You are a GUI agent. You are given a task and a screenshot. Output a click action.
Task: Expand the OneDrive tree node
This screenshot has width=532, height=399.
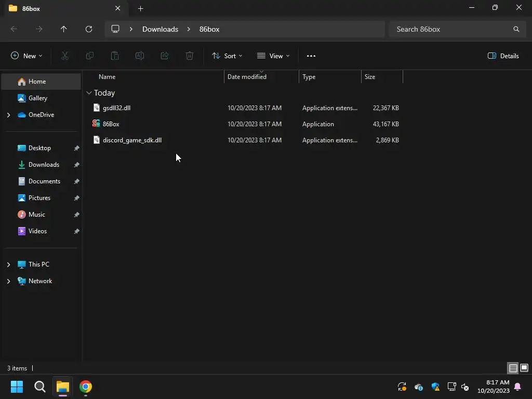8,115
